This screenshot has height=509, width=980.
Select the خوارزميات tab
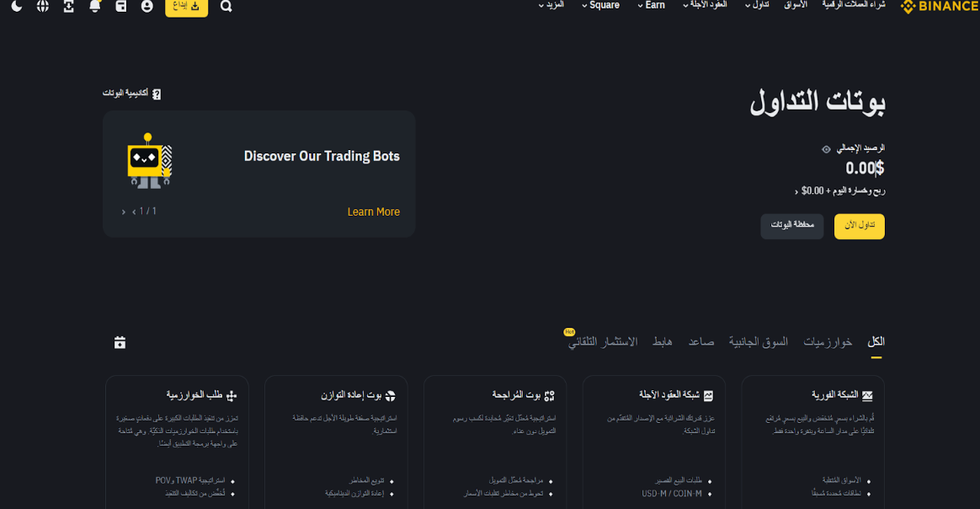[x=828, y=342]
